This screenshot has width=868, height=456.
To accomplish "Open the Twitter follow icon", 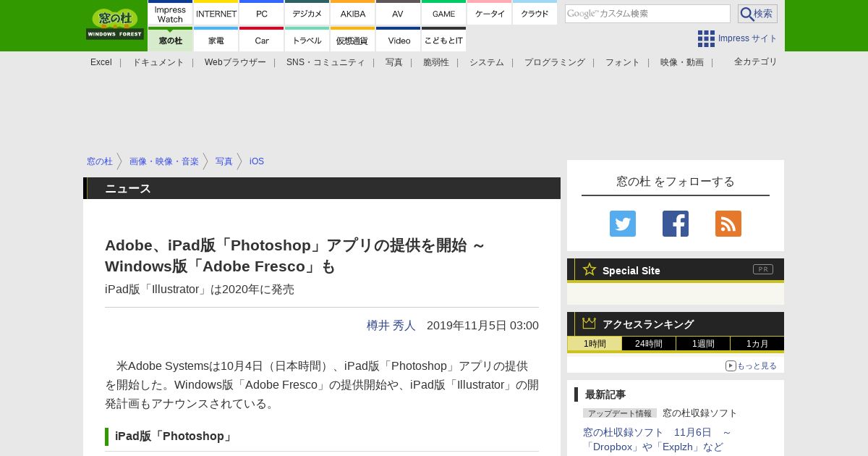I will tap(623, 224).
